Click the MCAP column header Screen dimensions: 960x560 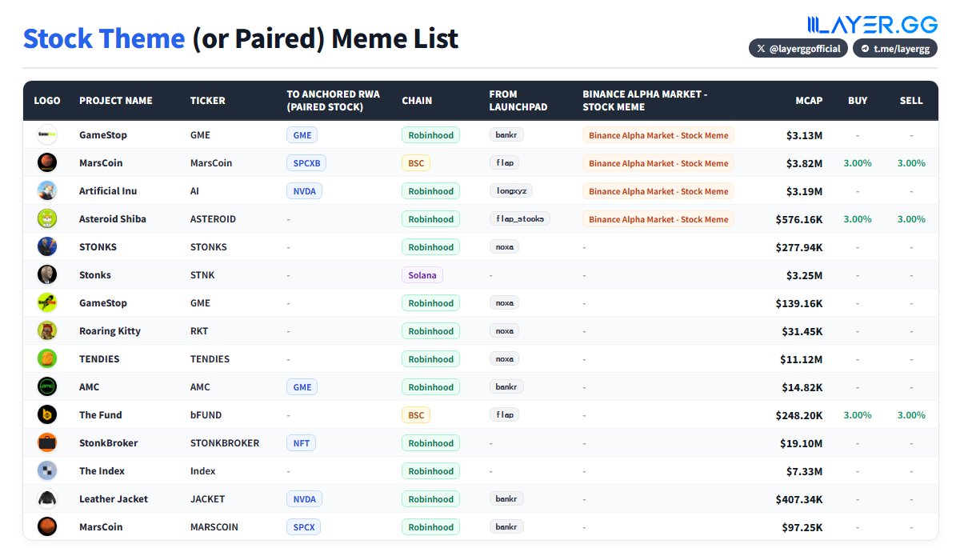click(809, 101)
